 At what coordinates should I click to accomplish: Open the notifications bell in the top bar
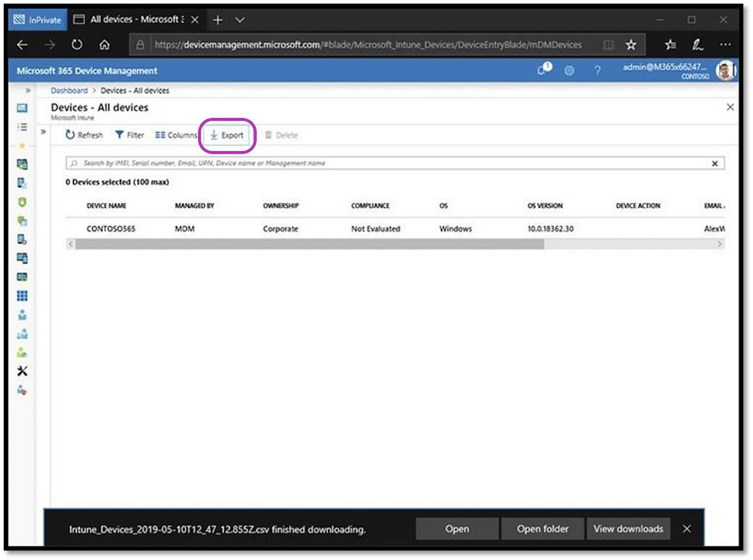[542, 69]
